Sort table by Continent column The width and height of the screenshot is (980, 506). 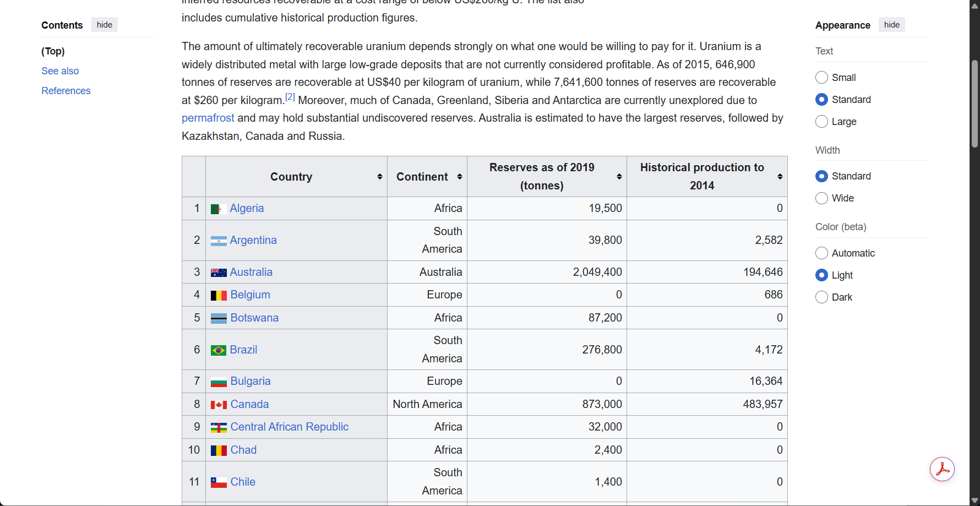459,177
